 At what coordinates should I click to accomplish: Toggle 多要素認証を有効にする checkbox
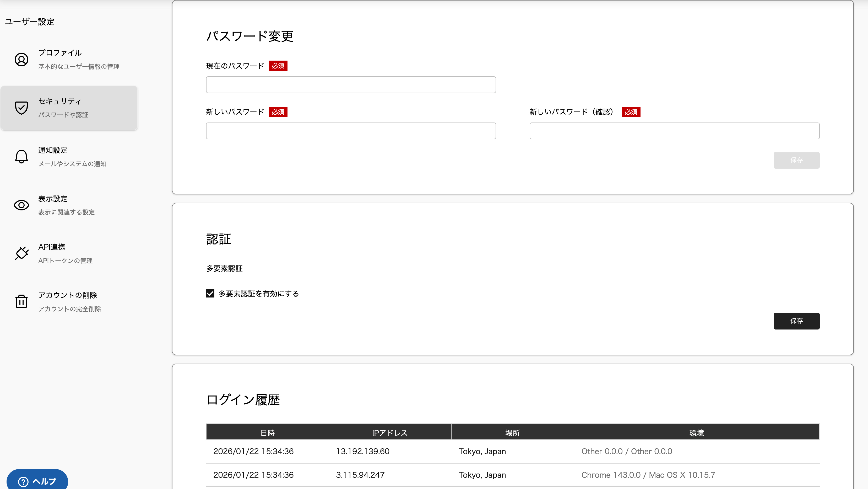(210, 293)
